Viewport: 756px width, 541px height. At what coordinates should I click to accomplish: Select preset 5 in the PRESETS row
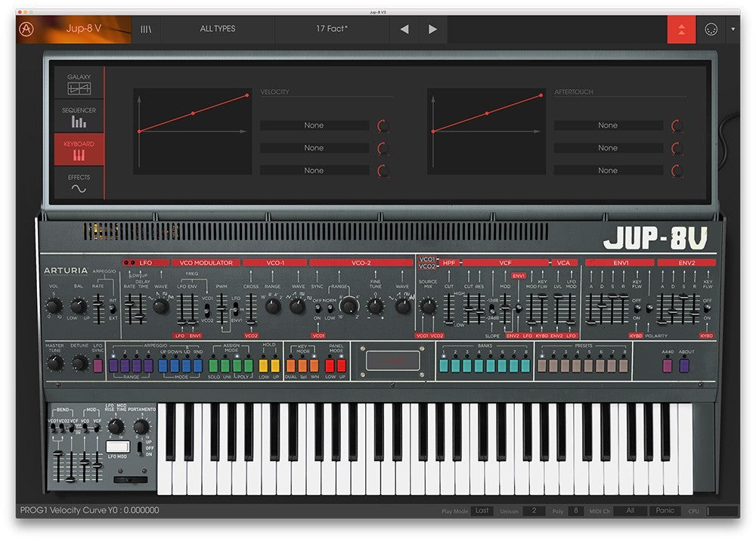[x=588, y=366]
